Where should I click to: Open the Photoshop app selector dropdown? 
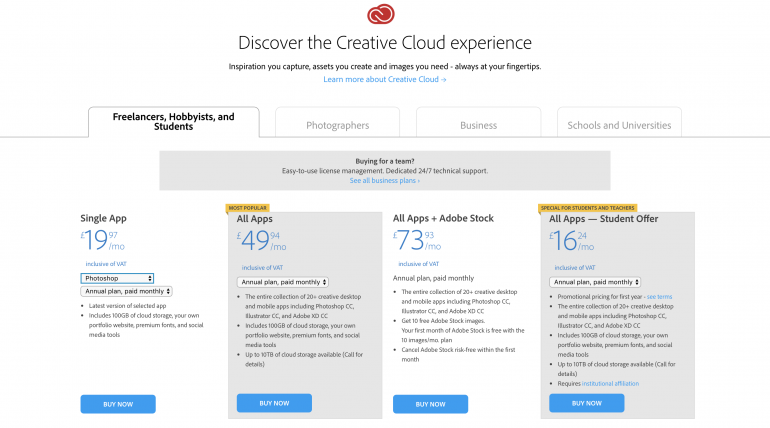point(117,278)
